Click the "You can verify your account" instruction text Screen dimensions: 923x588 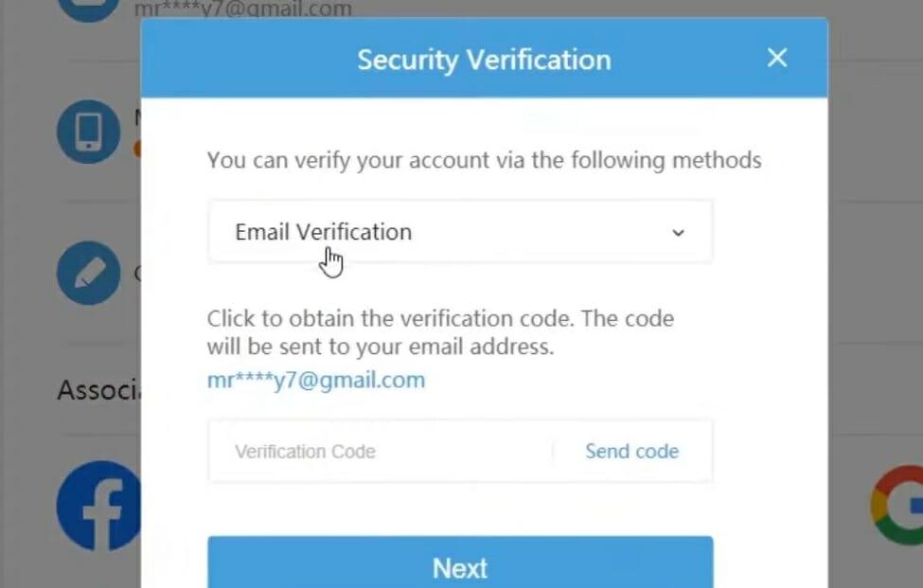pyautogui.click(x=484, y=160)
